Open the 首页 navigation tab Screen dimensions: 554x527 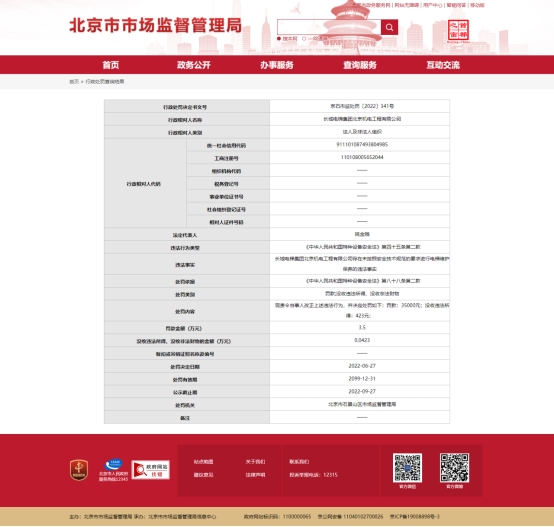(111, 65)
